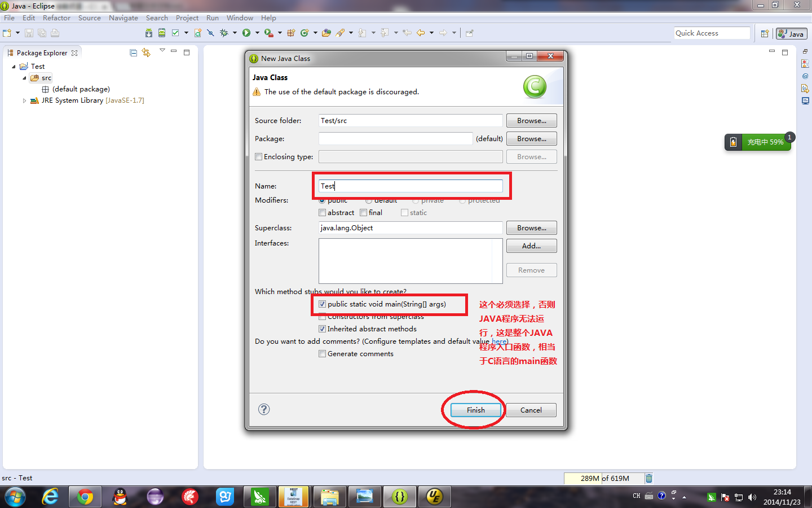Click the Open Type icon

tap(326, 33)
